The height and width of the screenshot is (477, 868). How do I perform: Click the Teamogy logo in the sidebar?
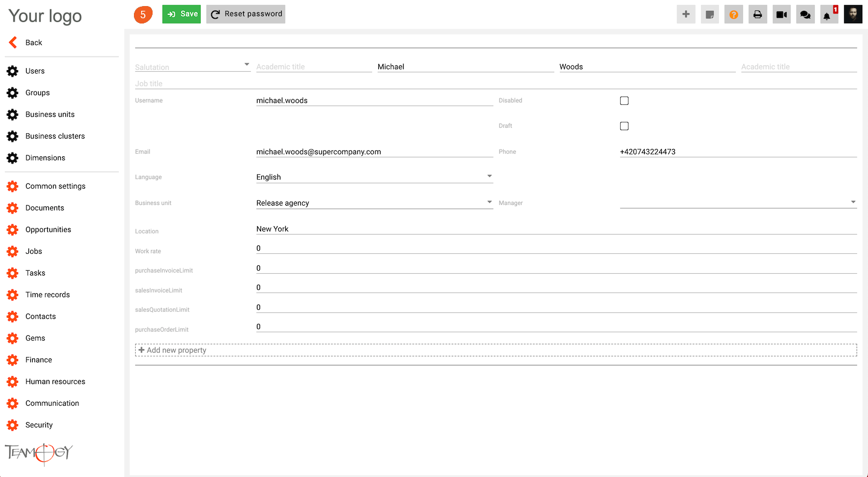click(39, 453)
